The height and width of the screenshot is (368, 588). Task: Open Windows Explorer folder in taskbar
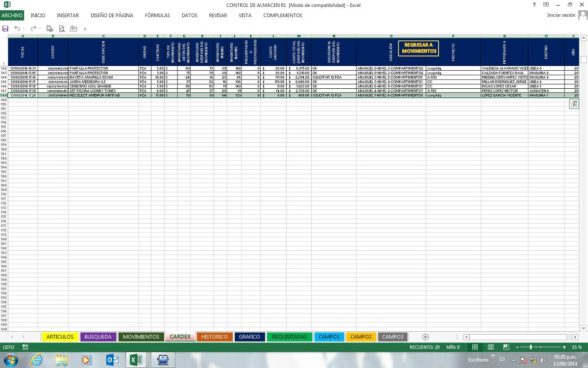point(62,360)
